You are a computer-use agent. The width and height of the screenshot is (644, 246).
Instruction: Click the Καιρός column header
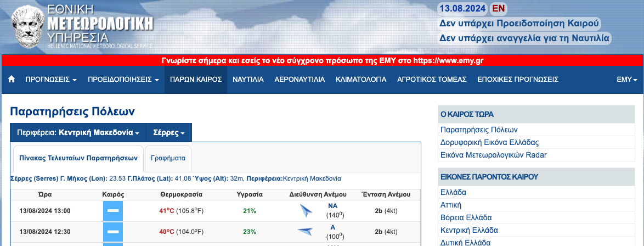[x=113, y=194]
